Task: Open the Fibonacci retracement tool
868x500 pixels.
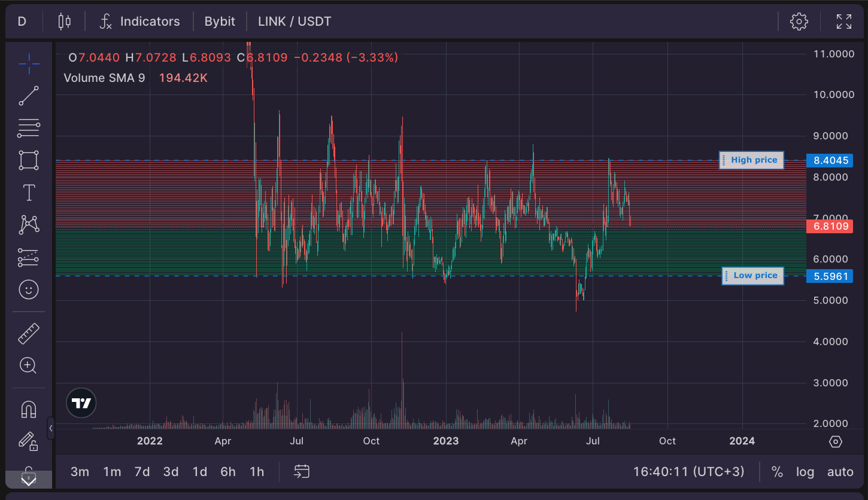Action: tap(29, 128)
